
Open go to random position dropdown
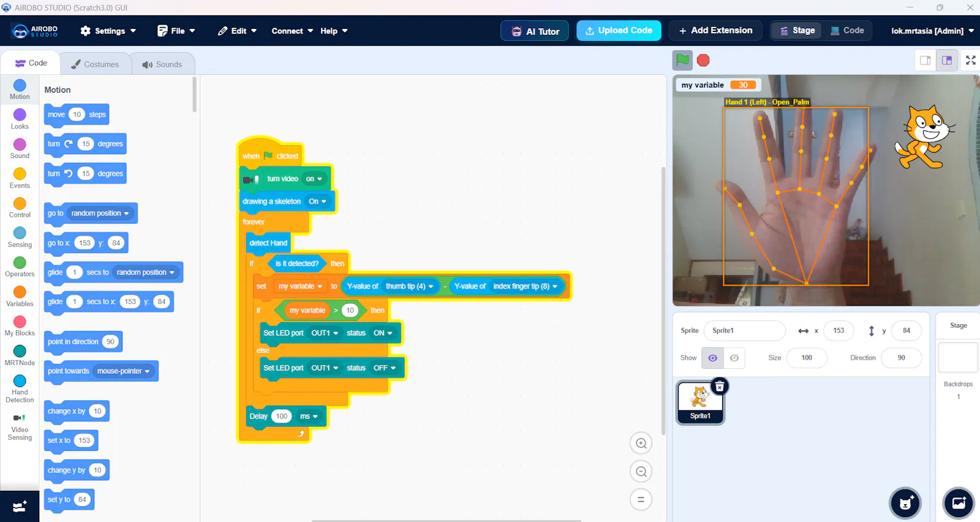(x=100, y=213)
